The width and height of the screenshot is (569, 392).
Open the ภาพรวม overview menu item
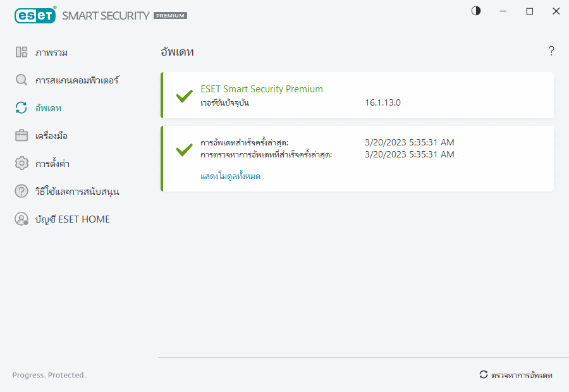click(52, 52)
